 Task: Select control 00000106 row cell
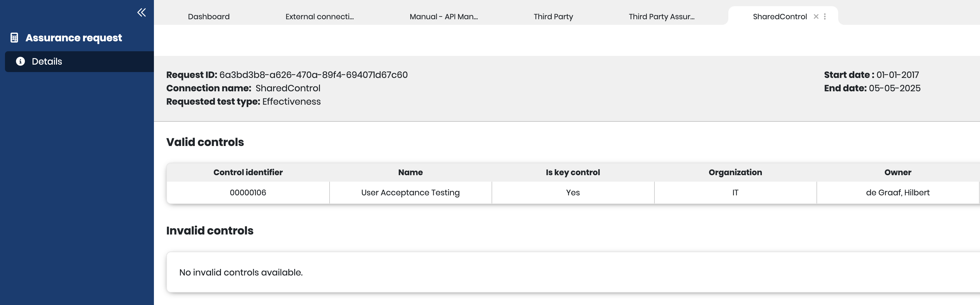tap(248, 193)
